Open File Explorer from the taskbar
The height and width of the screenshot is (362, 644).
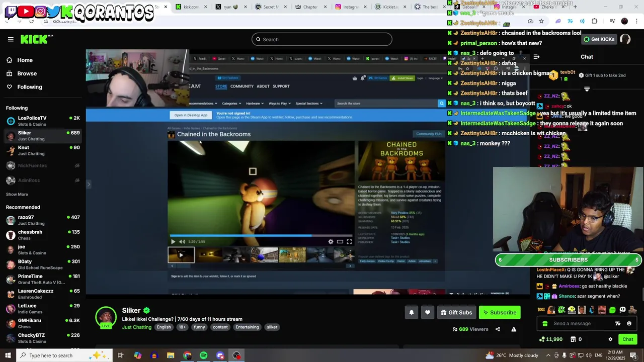click(x=171, y=355)
